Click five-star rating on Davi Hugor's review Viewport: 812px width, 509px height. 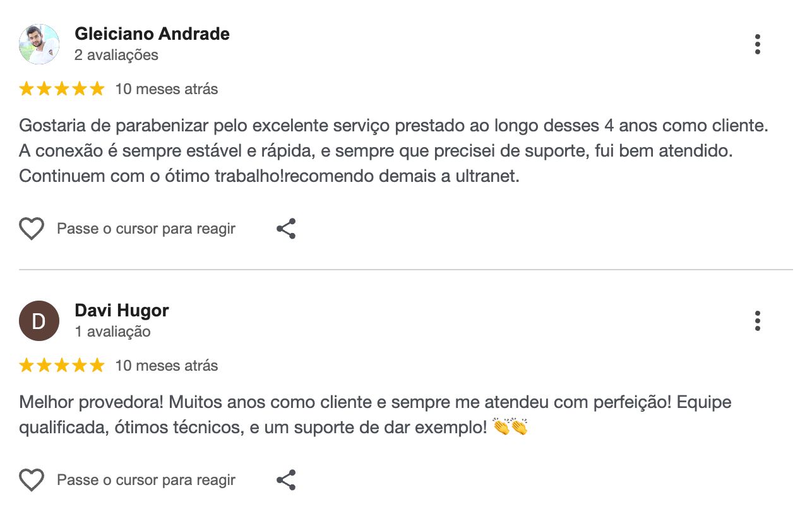(62, 366)
